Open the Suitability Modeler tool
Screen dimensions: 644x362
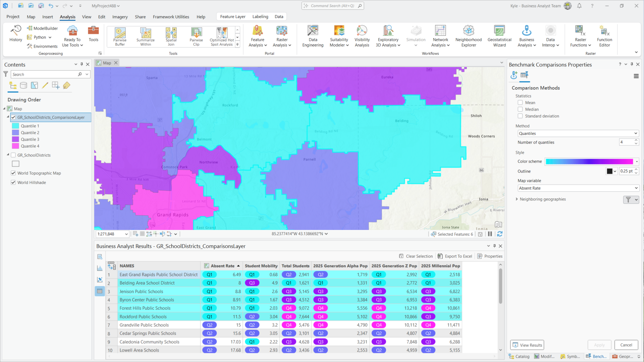click(x=339, y=36)
